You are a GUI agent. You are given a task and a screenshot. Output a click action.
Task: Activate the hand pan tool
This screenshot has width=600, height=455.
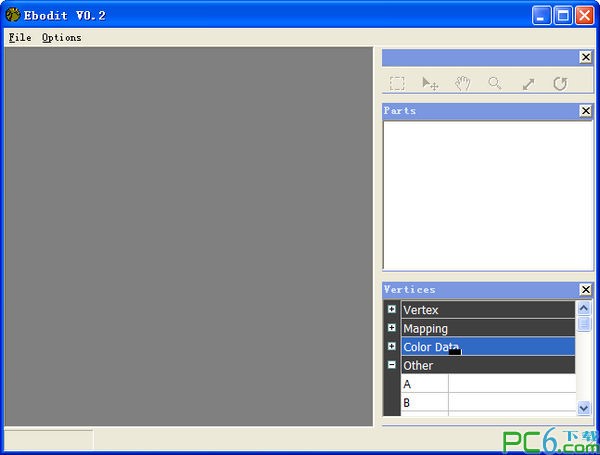462,84
